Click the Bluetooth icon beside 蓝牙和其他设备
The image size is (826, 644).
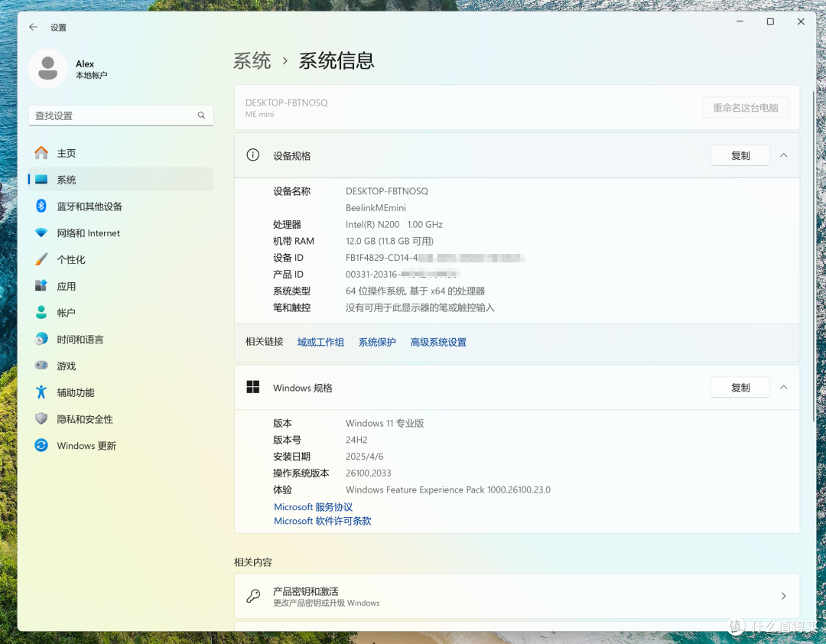click(41, 206)
